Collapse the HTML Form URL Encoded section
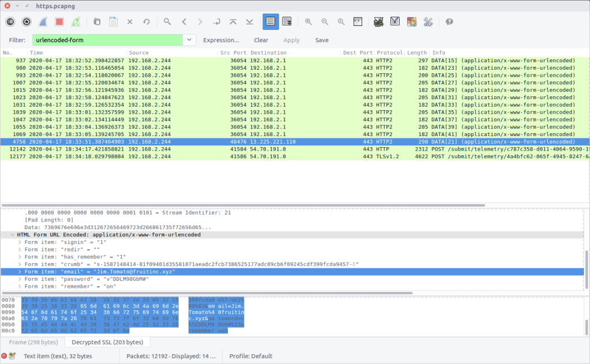 [x=12, y=235]
